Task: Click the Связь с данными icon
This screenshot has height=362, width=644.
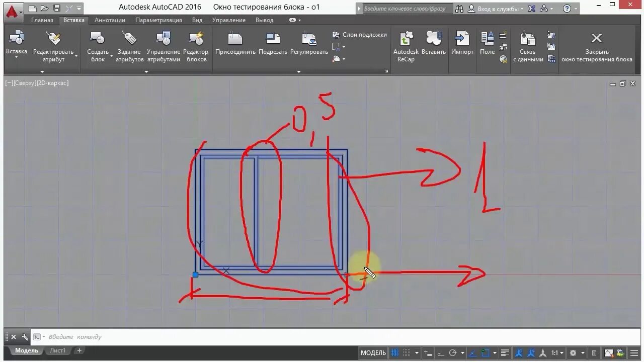Action: pyautogui.click(x=528, y=38)
